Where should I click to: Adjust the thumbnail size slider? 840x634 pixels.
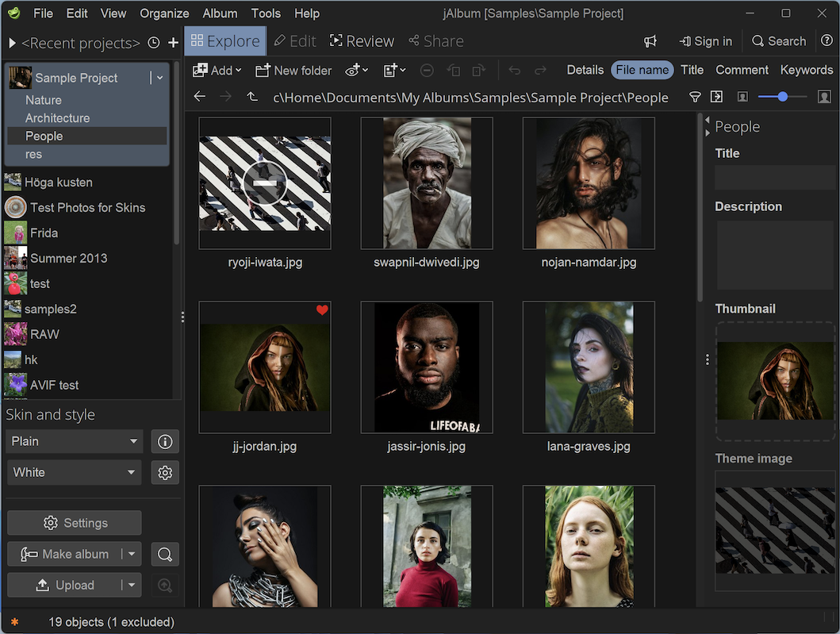point(782,97)
